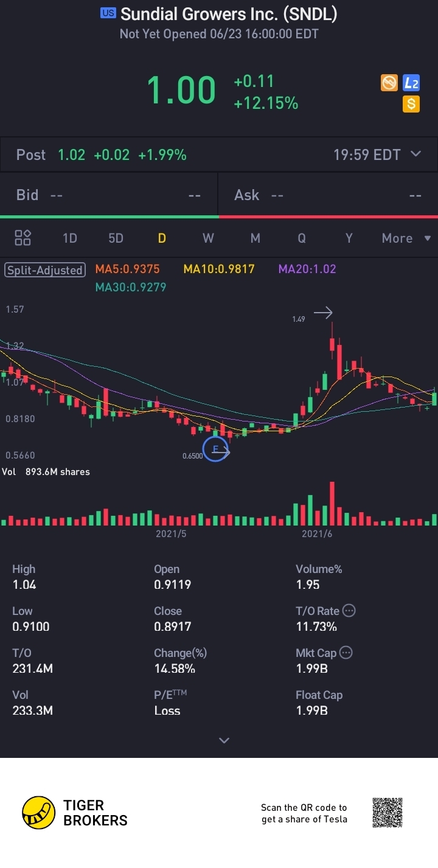438x868 pixels.
Task: Tap the yellow dollar sign badge
Action: 411,104
